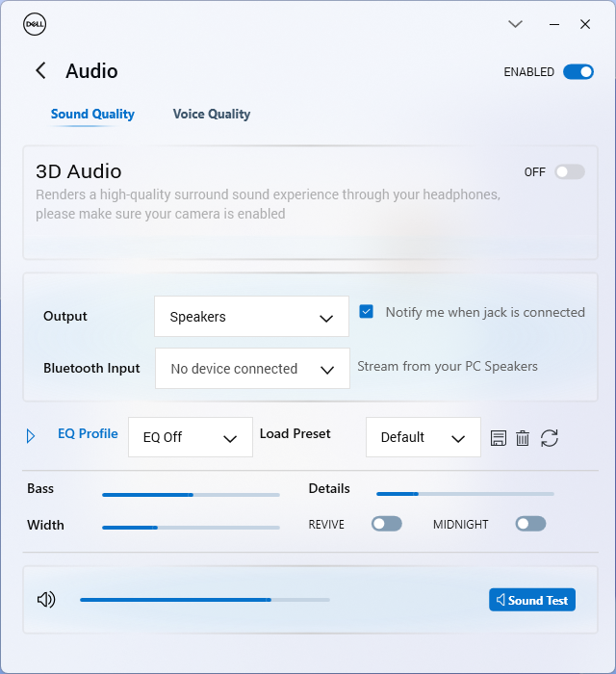Save the current EQ preset
Viewport: 616px width, 674px height.
point(499,438)
